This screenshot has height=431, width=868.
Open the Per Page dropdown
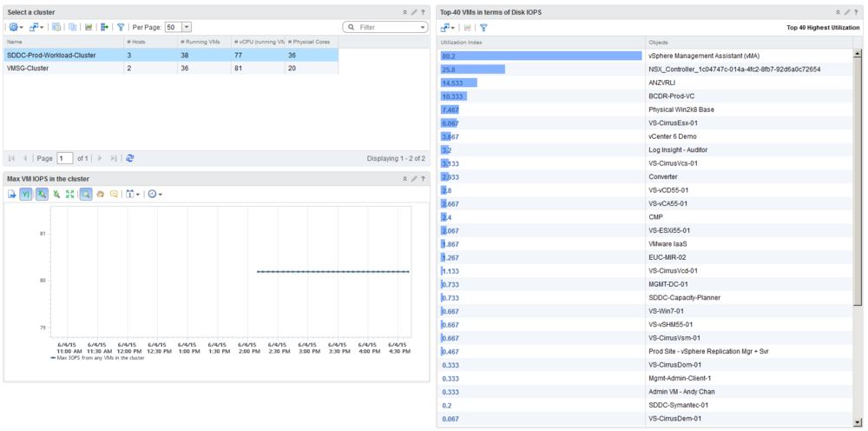coord(187,27)
